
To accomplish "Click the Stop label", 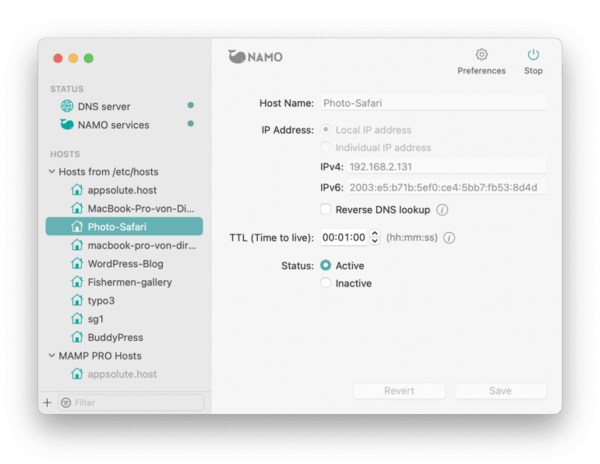I will (533, 71).
